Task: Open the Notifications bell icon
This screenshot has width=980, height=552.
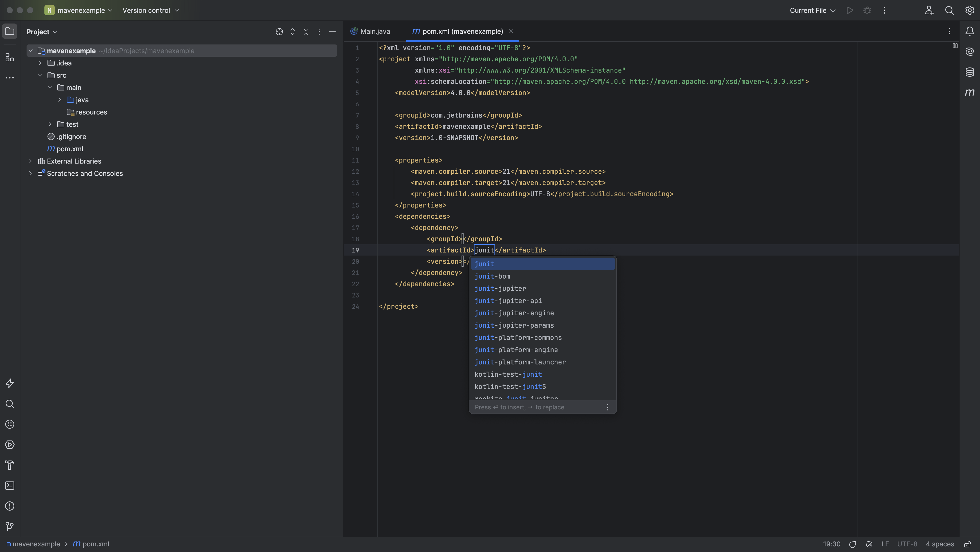Action: (969, 31)
